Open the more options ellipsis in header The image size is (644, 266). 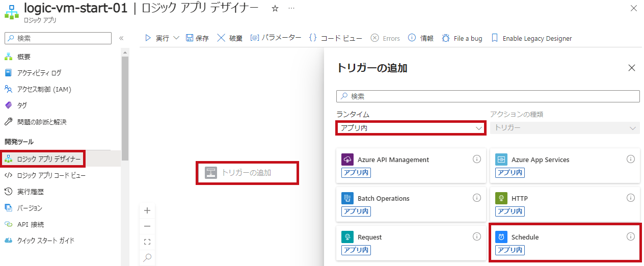click(291, 9)
